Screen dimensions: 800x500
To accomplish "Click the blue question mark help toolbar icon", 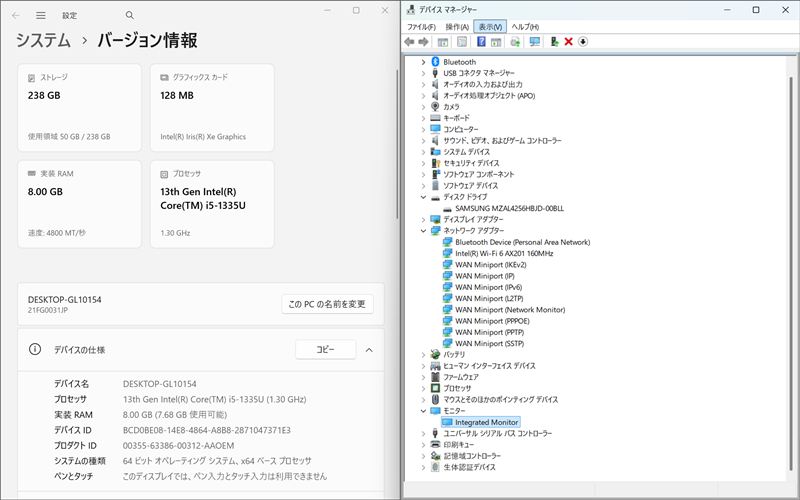I will point(481,42).
